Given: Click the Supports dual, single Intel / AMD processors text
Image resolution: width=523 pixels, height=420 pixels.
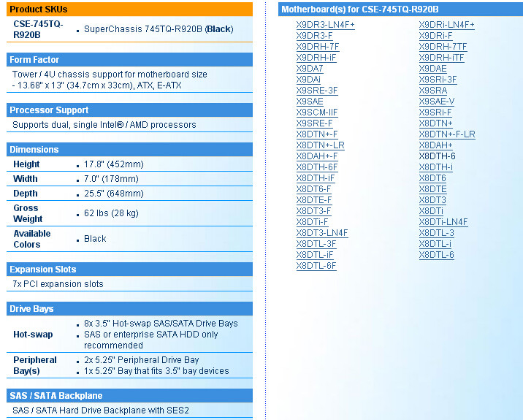Looking at the screenshot, I should coord(104,125).
